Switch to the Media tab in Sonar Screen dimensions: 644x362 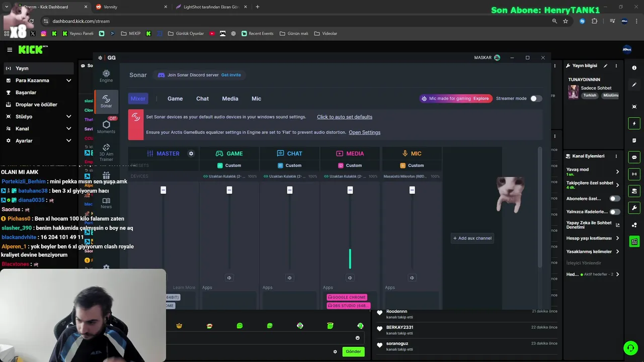coord(230,99)
